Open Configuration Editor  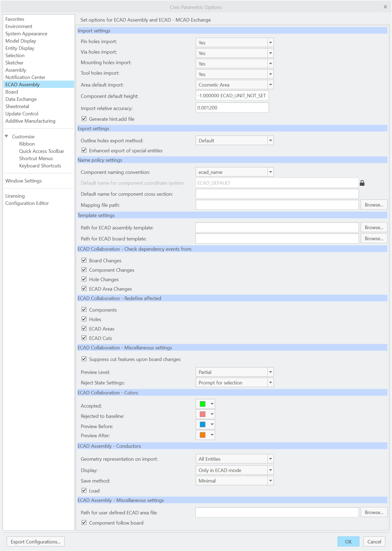coord(27,203)
